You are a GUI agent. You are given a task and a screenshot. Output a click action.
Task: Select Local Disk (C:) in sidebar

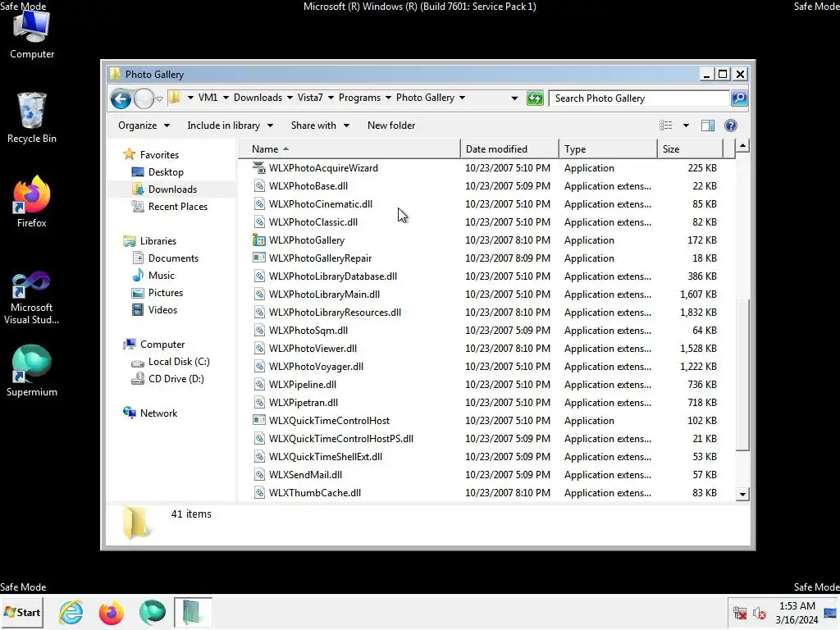pos(171,362)
